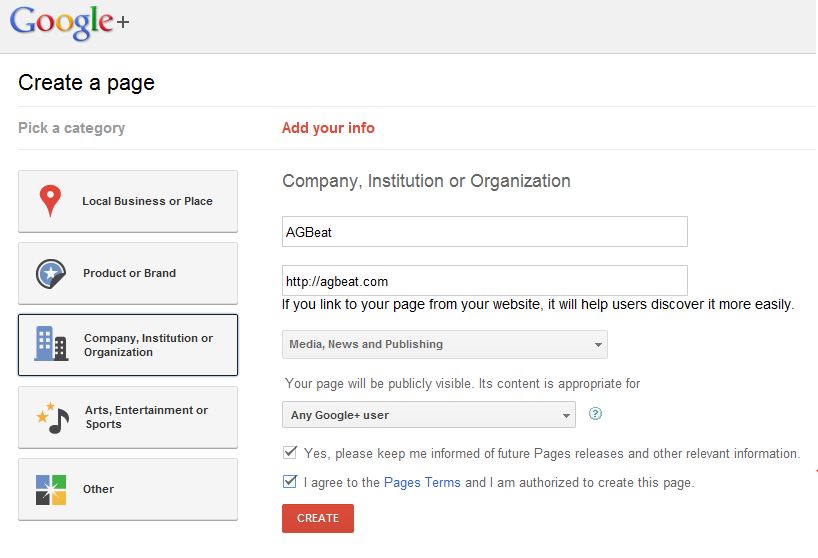The width and height of the screenshot is (818, 558).
Task: Click the colorful squares Other icon
Action: pyautogui.click(x=51, y=489)
